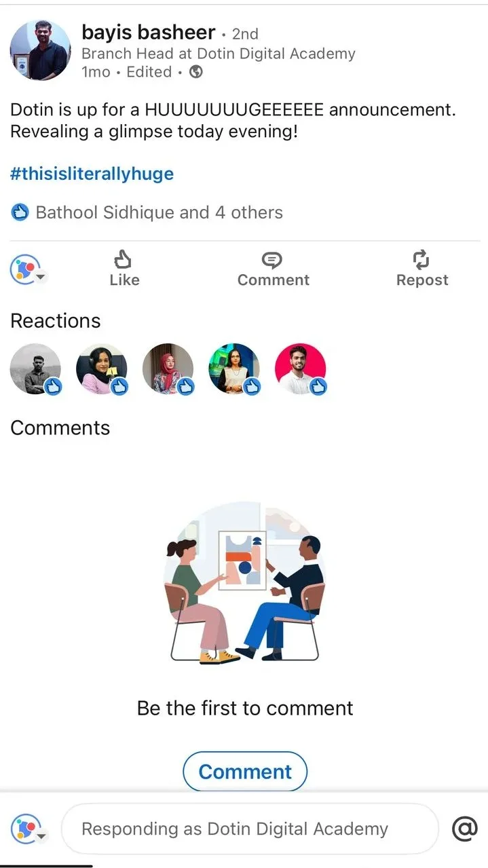Open the first reactor's avatar in Reactions
The width and height of the screenshot is (488, 868).
[36, 369]
